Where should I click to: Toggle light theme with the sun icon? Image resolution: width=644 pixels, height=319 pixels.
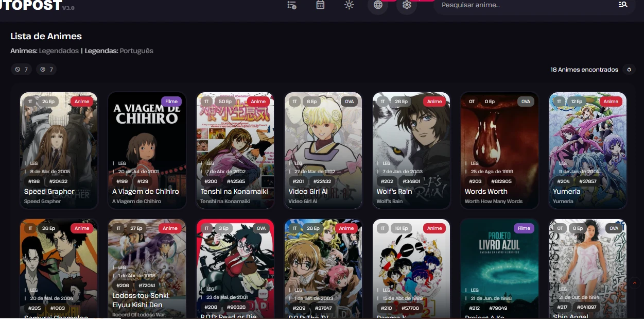point(349,5)
